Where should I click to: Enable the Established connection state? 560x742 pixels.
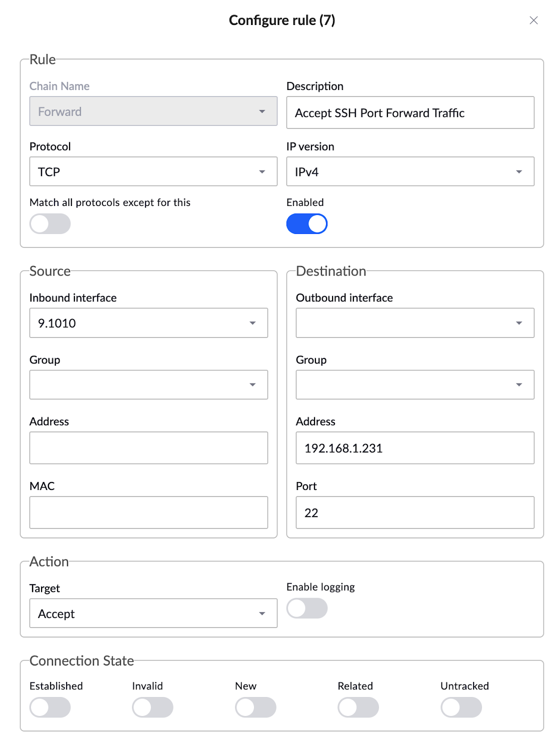click(49, 707)
